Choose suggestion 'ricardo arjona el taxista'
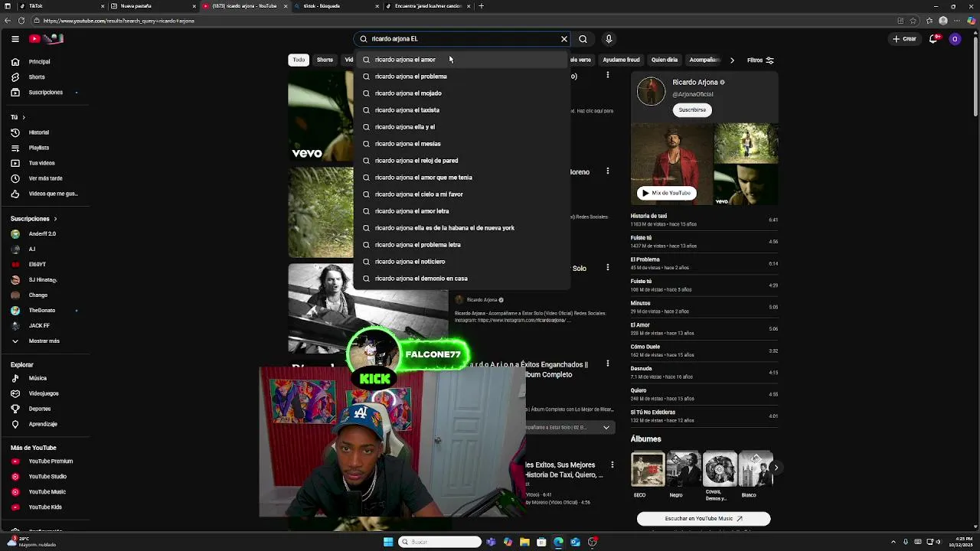 click(462, 110)
